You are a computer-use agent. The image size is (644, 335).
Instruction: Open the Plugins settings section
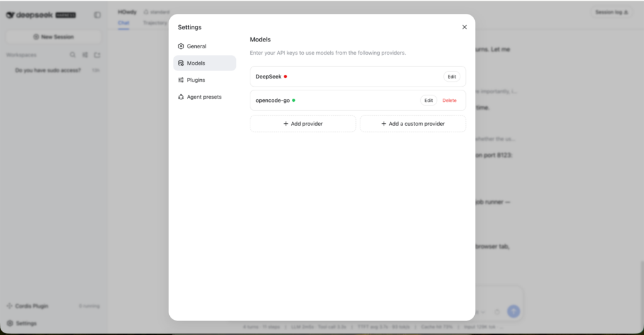tap(204, 80)
